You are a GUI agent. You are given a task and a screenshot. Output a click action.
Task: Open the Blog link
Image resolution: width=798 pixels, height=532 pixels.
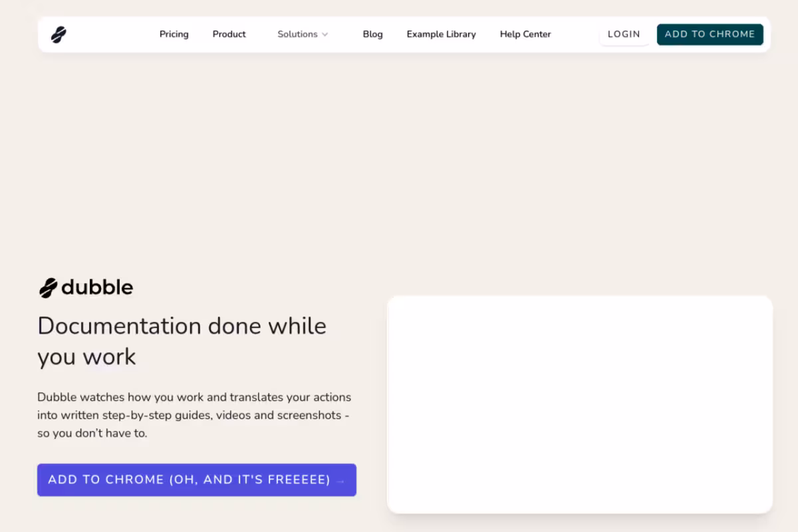pos(372,35)
